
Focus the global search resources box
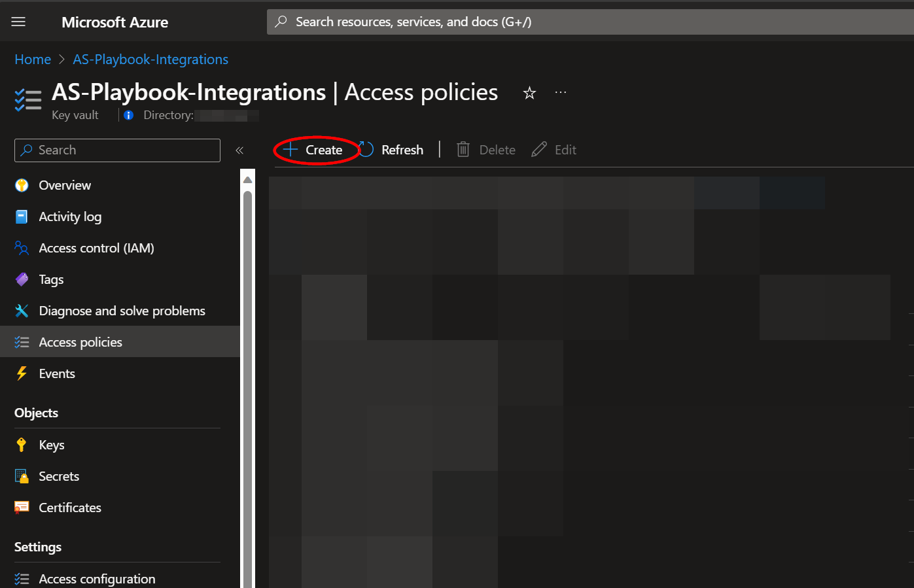pyautogui.click(x=590, y=22)
